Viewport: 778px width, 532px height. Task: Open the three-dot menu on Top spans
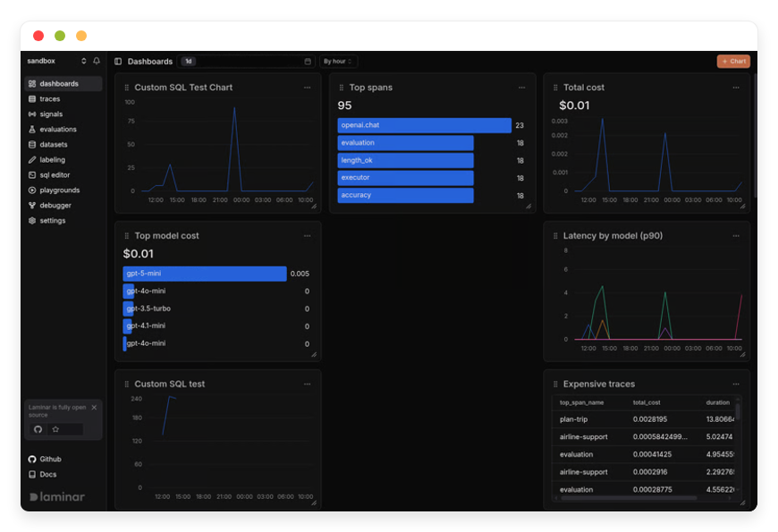point(521,88)
